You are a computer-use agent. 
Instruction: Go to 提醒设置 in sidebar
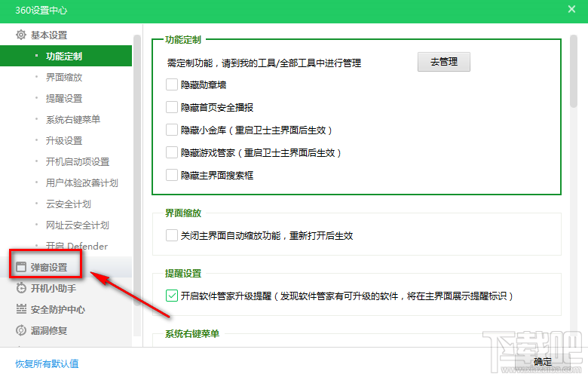coord(64,98)
